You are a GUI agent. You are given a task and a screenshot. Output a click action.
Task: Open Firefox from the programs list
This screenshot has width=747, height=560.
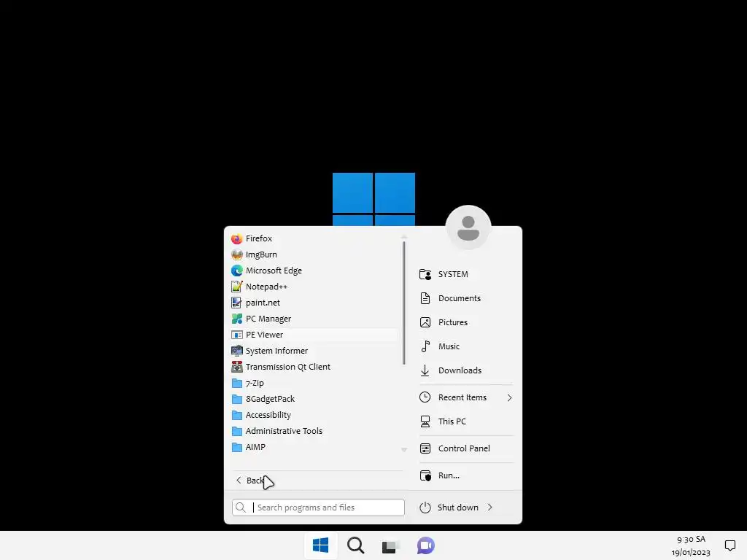pyautogui.click(x=314, y=238)
